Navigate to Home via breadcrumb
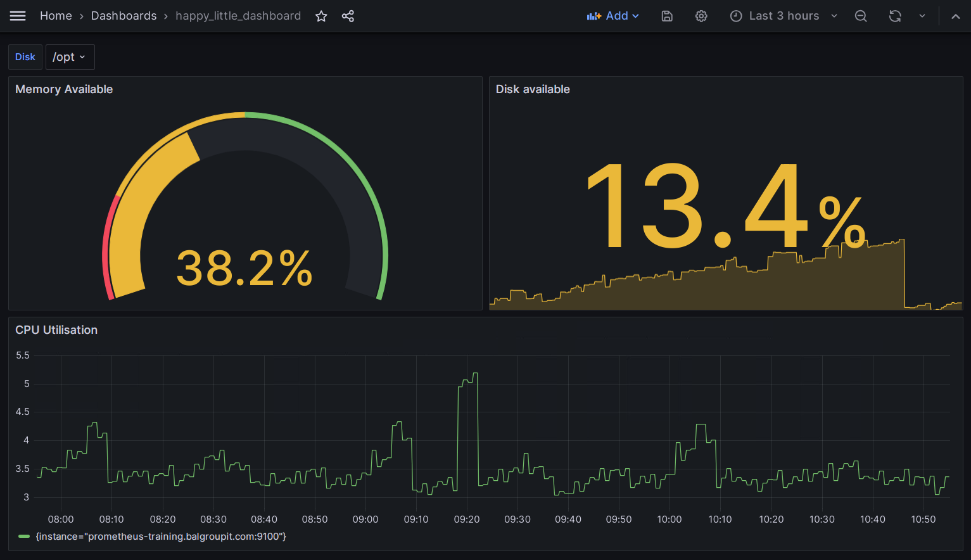Image resolution: width=971 pixels, height=560 pixels. pyautogui.click(x=56, y=16)
